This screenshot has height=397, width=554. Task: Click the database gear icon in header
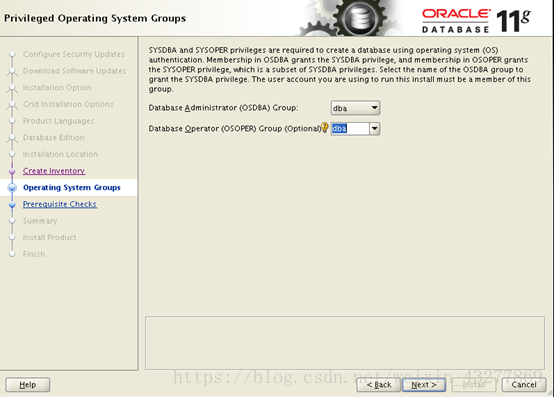tap(360, 18)
